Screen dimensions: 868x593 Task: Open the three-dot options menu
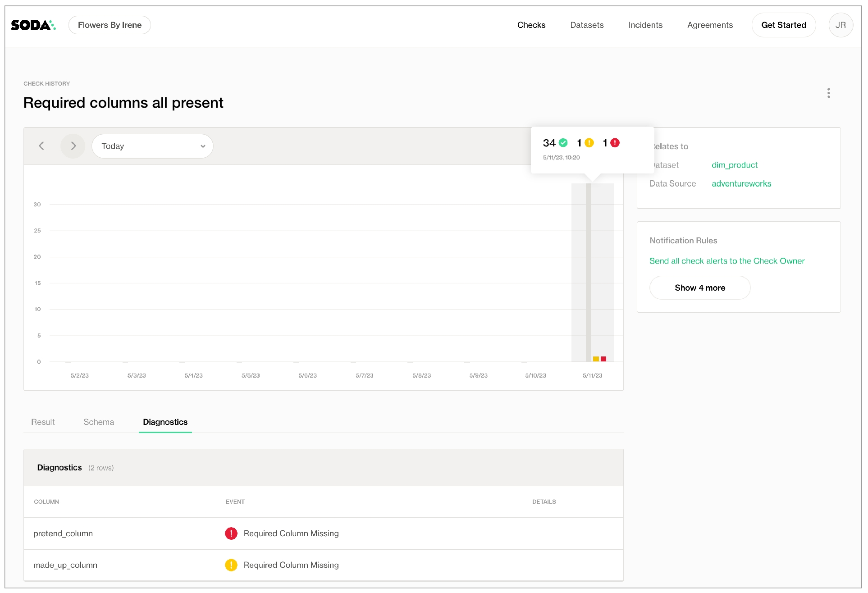[828, 93]
